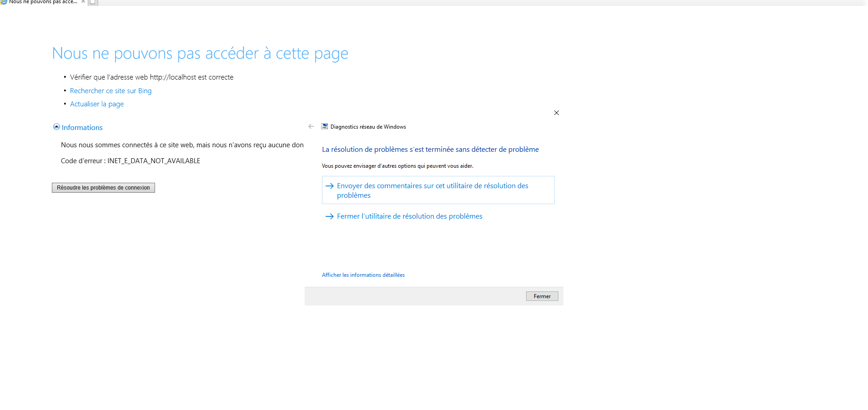Open "Afficher les informations détaillées"
The image size is (868, 410).
[363, 275]
